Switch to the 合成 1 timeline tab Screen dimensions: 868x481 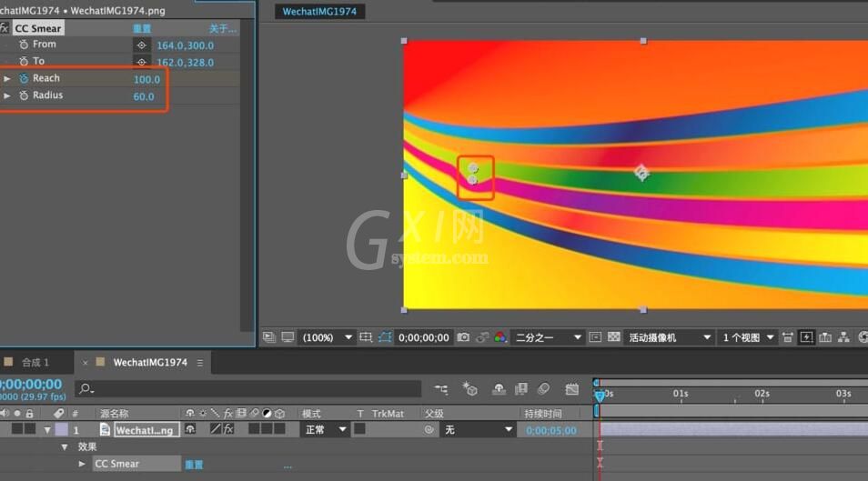tap(35, 363)
